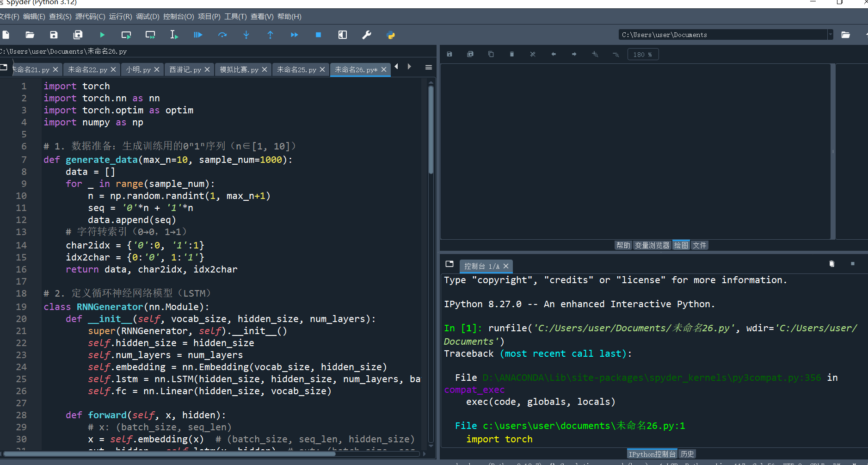Browse for a working directory folder
The image size is (868, 465).
[846, 35]
